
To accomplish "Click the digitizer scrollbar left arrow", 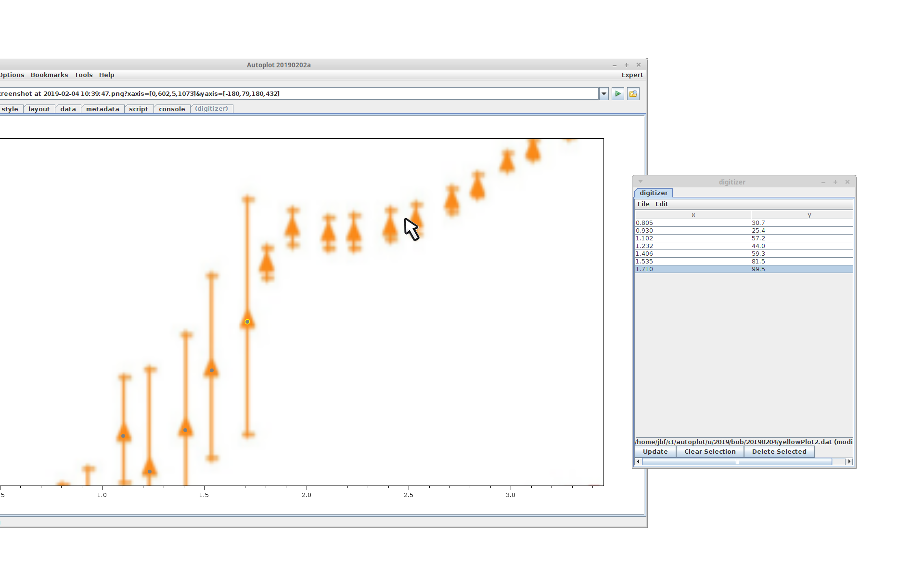I will pyautogui.click(x=639, y=461).
